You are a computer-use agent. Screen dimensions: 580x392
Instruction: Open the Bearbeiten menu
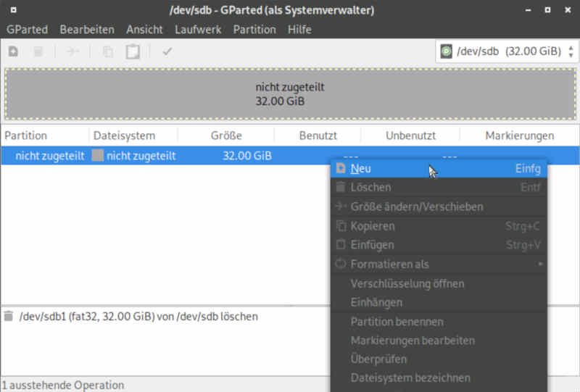(x=87, y=29)
